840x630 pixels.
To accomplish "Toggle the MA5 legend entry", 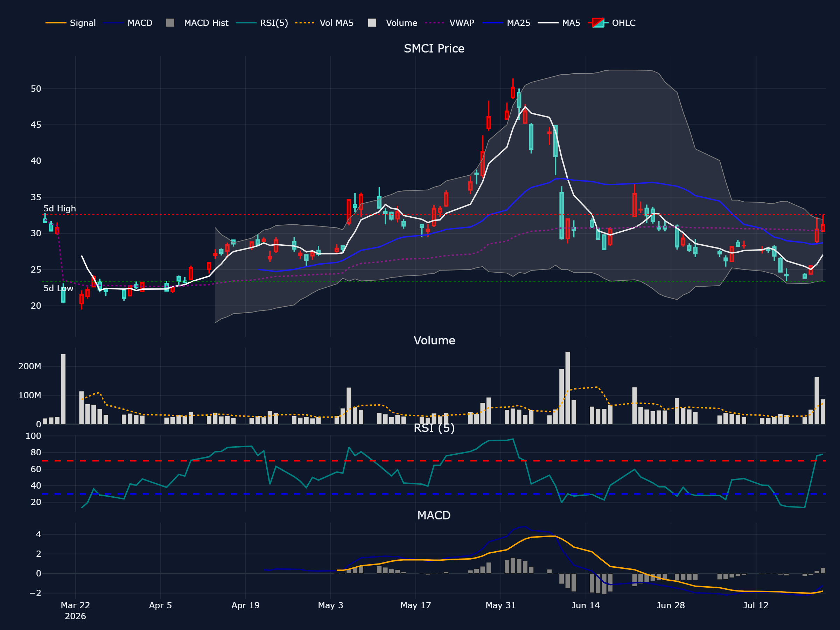I will point(559,23).
